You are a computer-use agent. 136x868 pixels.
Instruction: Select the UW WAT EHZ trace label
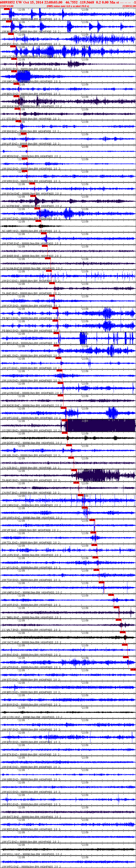click(x=31, y=218)
